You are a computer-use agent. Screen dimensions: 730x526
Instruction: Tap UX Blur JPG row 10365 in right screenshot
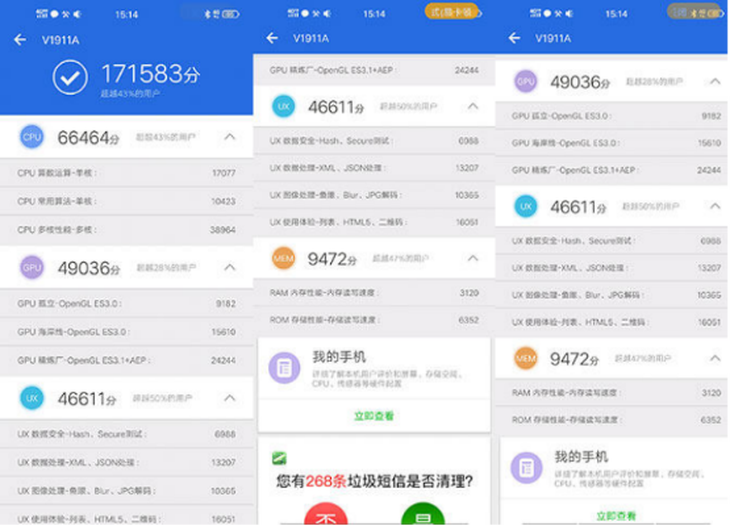click(x=612, y=295)
